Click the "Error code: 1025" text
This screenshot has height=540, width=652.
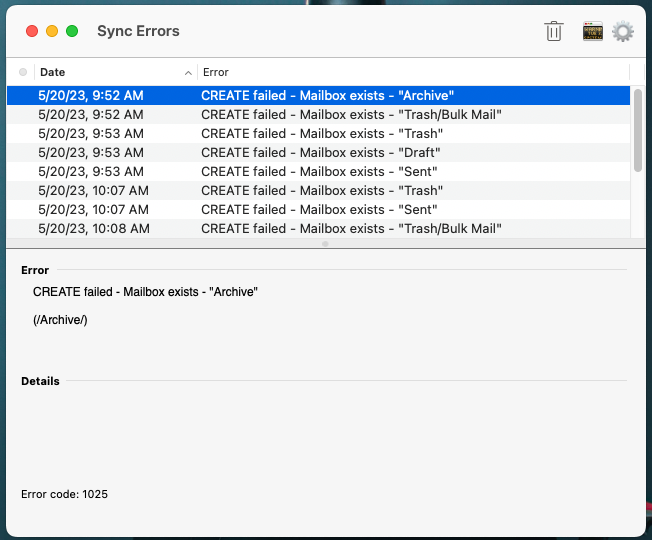coord(64,494)
